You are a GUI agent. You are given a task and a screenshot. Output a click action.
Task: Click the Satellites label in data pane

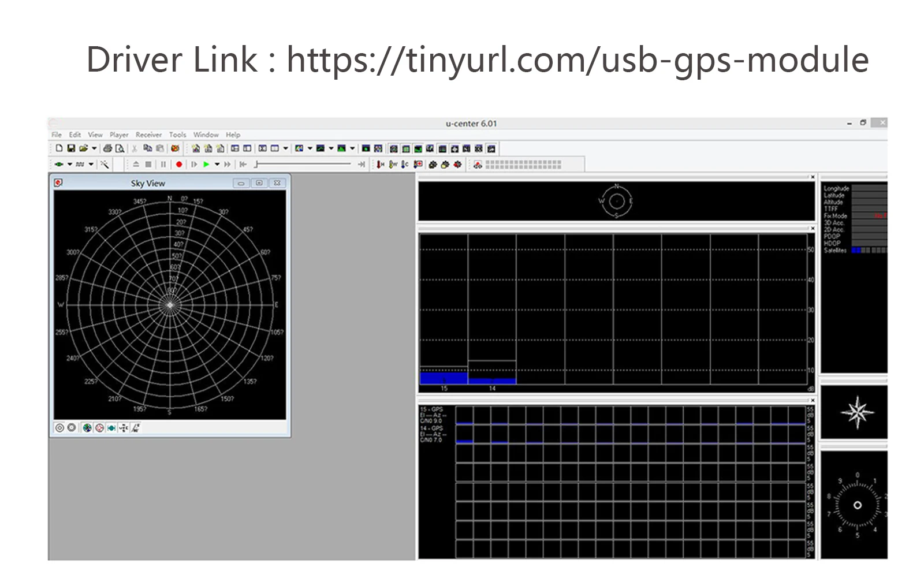click(x=835, y=251)
